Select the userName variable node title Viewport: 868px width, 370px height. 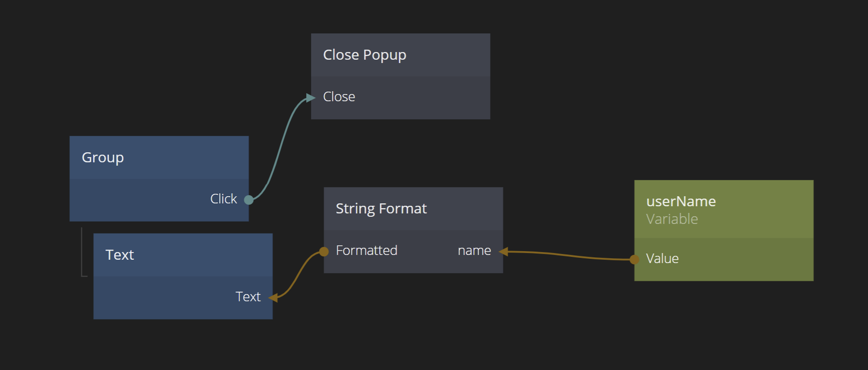pyautogui.click(x=681, y=201)
